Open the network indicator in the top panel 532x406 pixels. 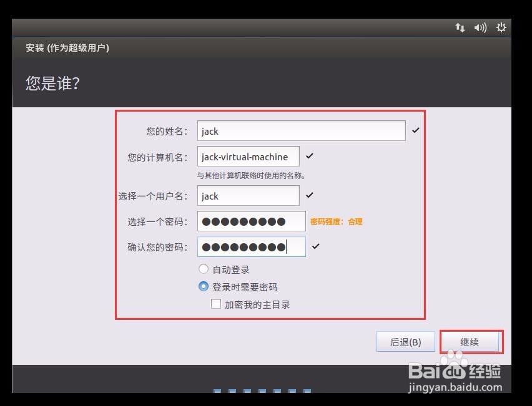click(x=460, y=27)
